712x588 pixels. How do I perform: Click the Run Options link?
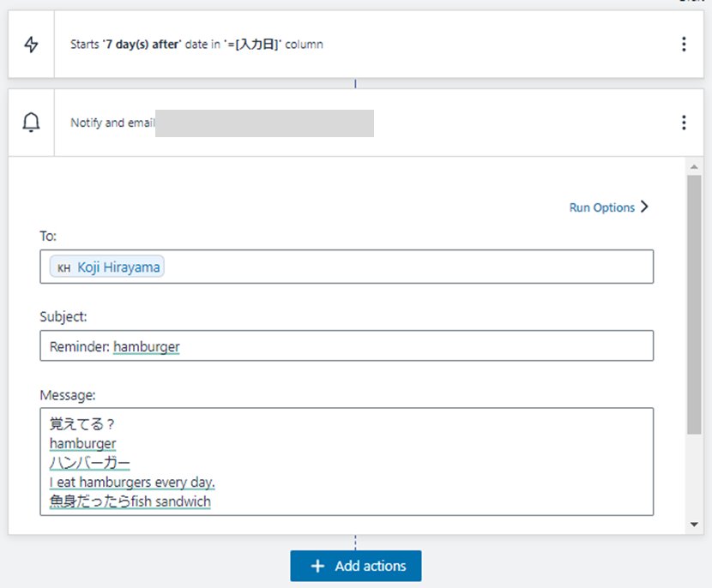(x=601, y=207)
